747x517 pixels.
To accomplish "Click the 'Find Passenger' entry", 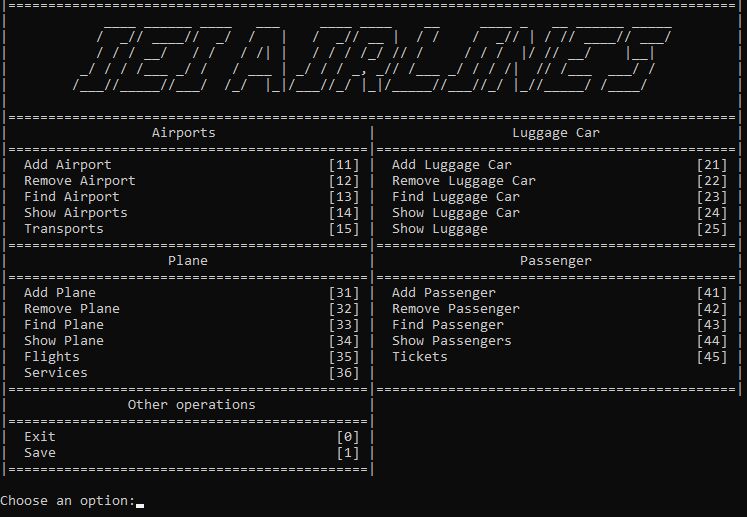I will (448, 324).
